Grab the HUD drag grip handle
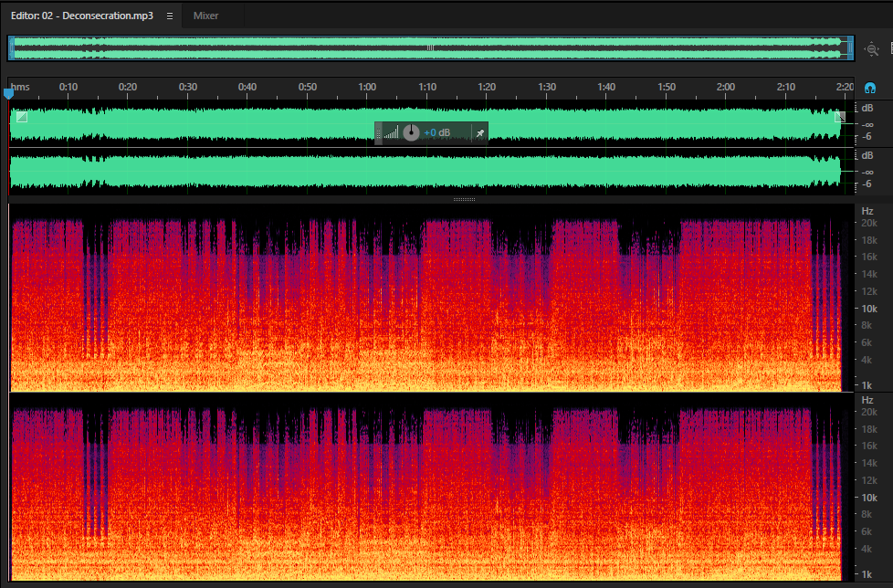 click(379, 133)
